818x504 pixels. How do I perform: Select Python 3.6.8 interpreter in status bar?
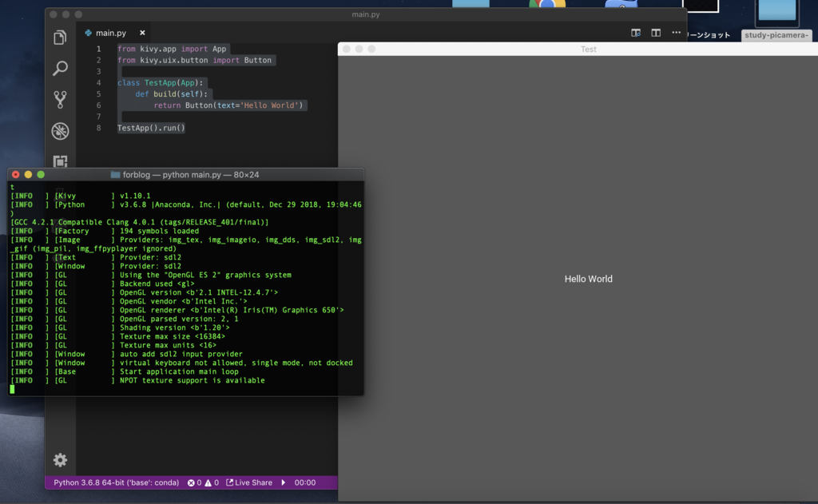pyautogui.click(x=116, y=482)
